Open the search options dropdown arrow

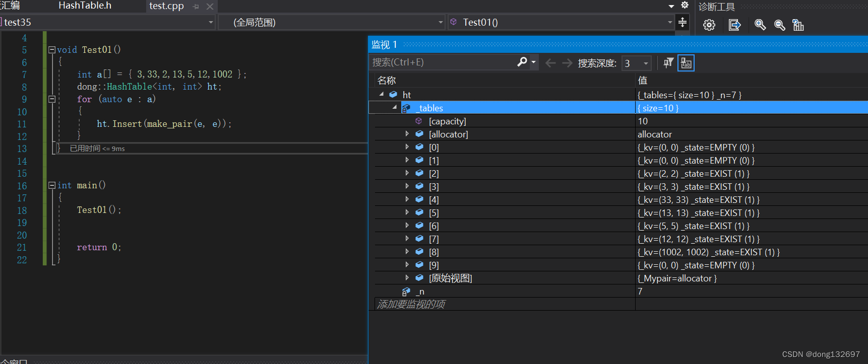[533, 62]
